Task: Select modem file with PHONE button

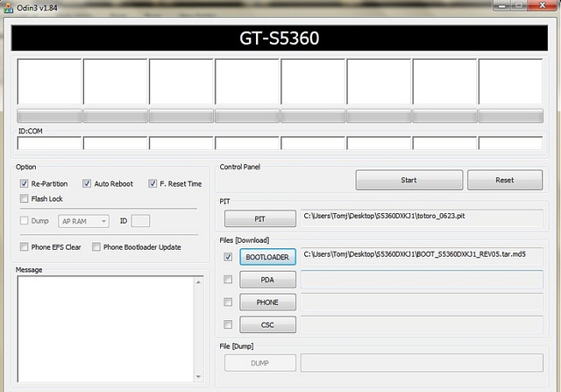Action: coord(267,303)
